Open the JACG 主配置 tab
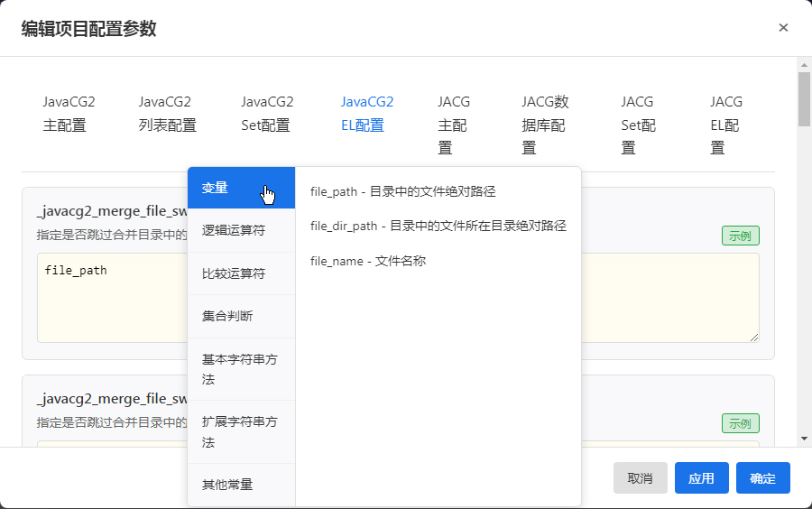The image size is (812, 509). tap(454, 125)
